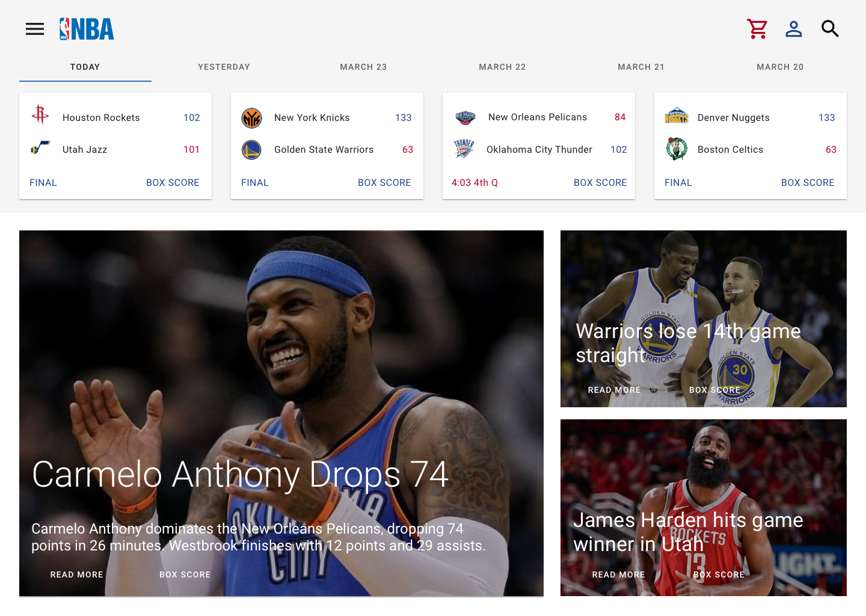Click the Carmelo Anthony story summary paragraph
The width and height of the screenshot is (866, 616).
tap(259, 537)
